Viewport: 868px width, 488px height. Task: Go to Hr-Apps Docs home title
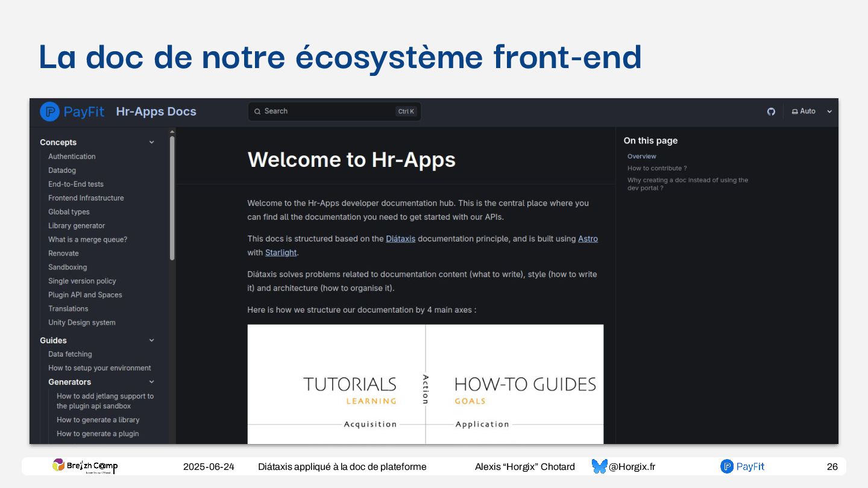[x=156, y=111]
